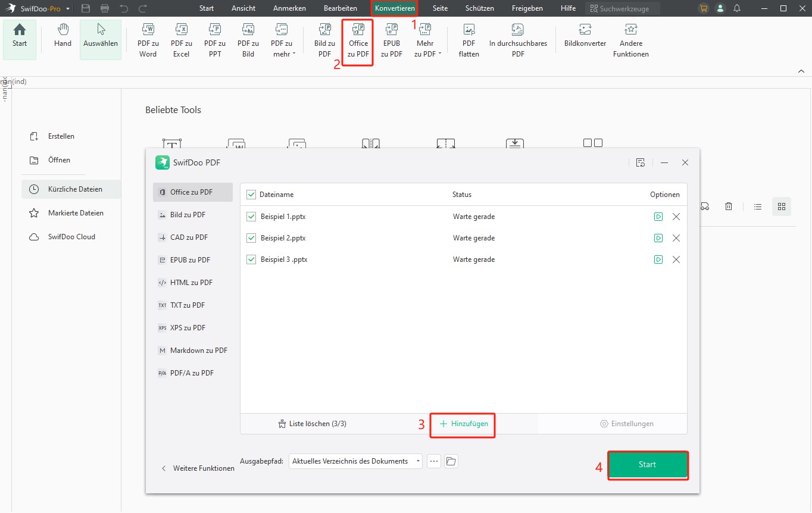Screen dimensions: 812x513
Task: Remove Beispiel 1.pptx from the list
Action: coord(676,217)
